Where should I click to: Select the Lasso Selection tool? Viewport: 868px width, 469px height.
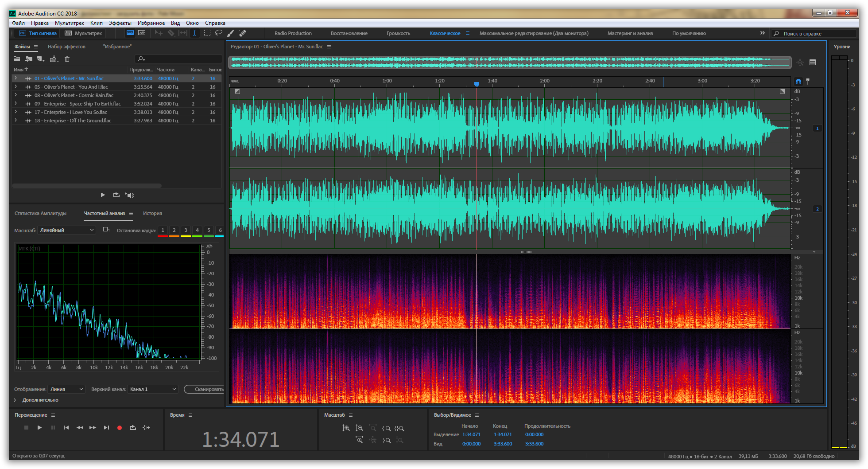click(x=219, y=33)
